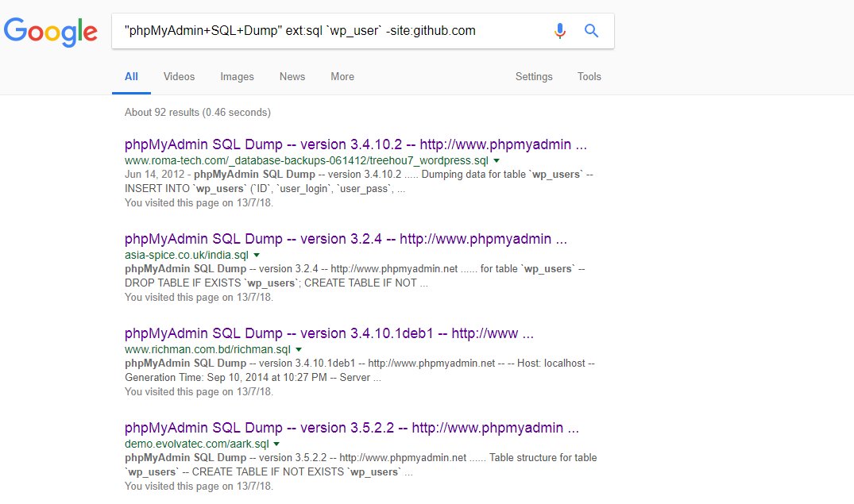Open the More search categories menu
854x504 pixels.
tap(342, 77)
